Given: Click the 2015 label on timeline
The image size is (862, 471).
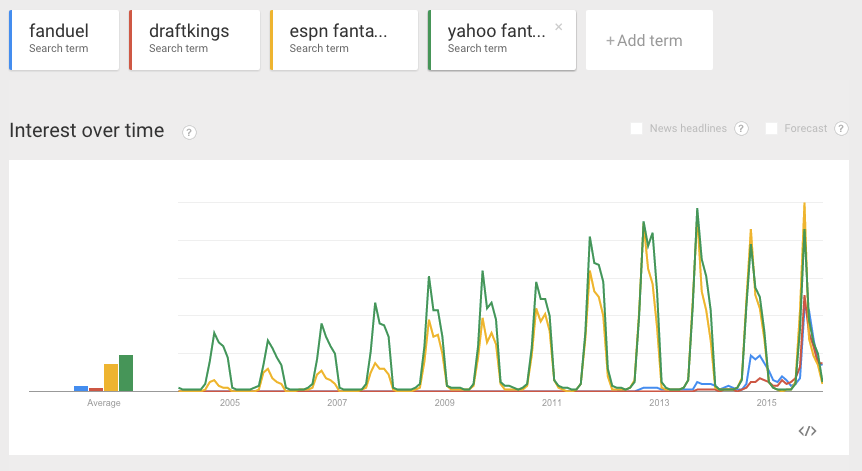Looking at the screenshot, I should pyautogui.click(x=766, y=403).
